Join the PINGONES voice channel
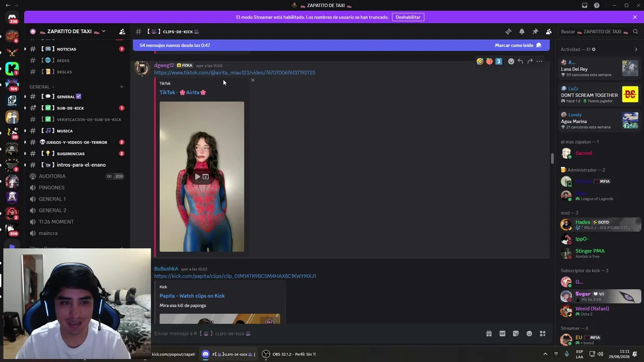This screenshot has width=644, height=362. pyautogui.click(x=77, y=188)
